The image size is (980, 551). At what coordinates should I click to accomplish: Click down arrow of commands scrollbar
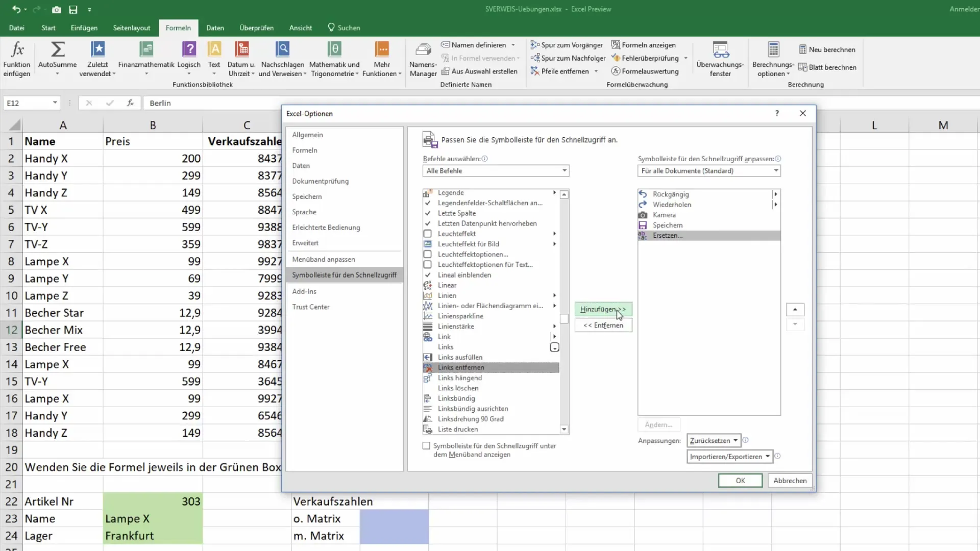click(x=564, y=430)
